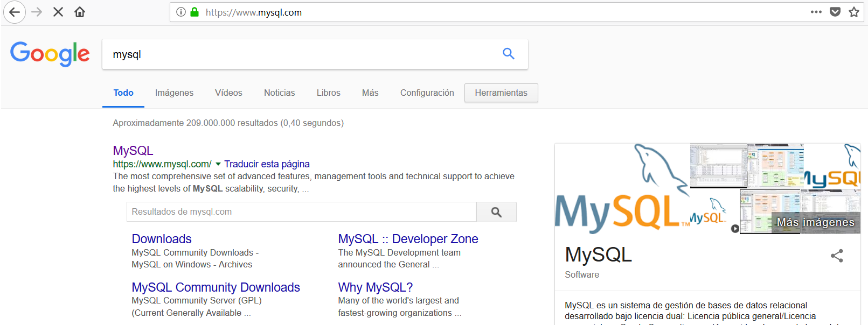Switch to the Vídeos tab
Image resolution: width=868 pixels, height=325 pixels.
(228, 93)
